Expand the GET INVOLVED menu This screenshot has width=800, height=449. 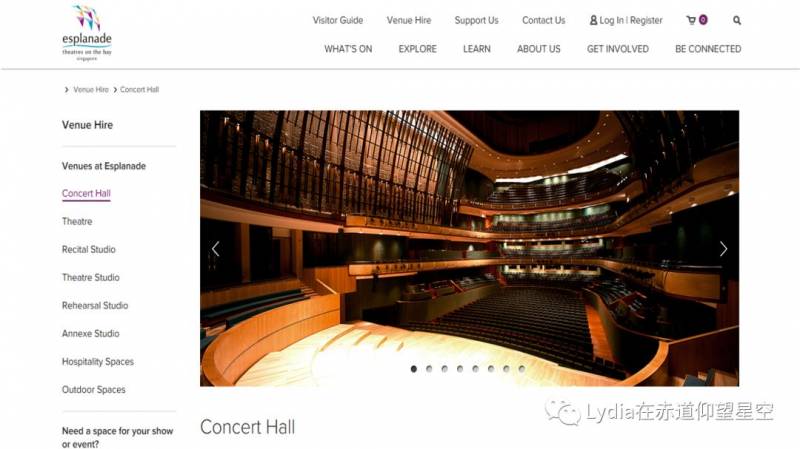click(617, 49)
